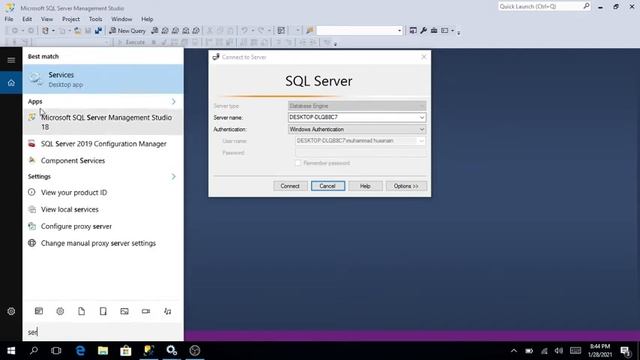The width and height of the screenshot is (640, 360).
Task: Open the Project menu
Action: [71, 19]
